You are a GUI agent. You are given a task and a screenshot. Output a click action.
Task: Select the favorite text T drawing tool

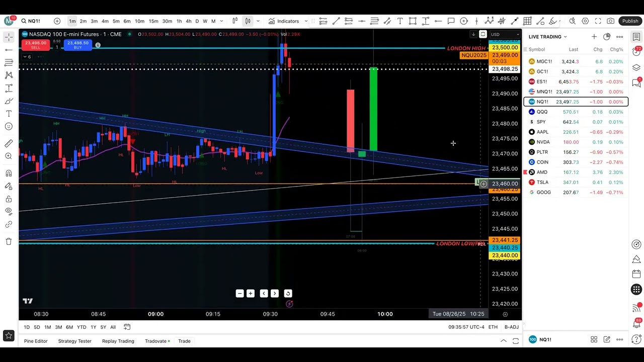pyautogui.click(x=400, y=21)
